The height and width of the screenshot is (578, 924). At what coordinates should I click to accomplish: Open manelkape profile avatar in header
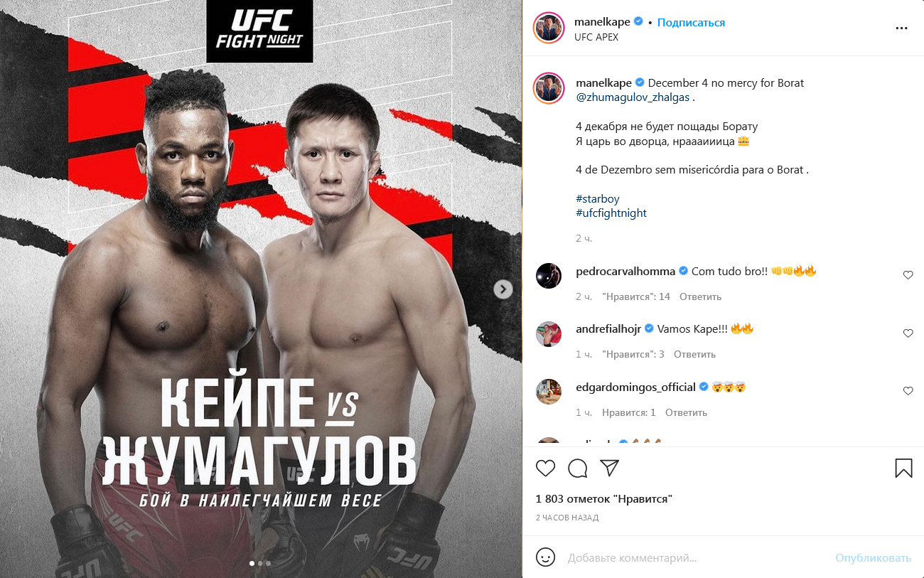point(549,28)
